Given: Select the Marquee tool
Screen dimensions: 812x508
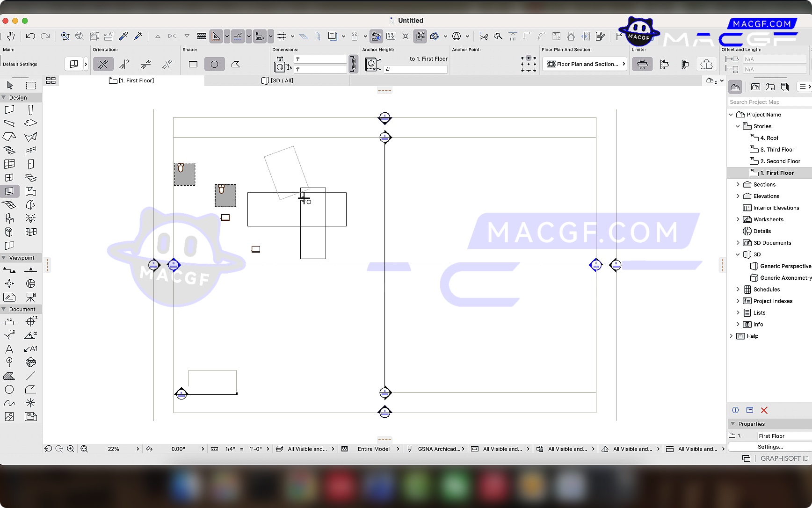Looking at the screenshot, I should point(31,85).
